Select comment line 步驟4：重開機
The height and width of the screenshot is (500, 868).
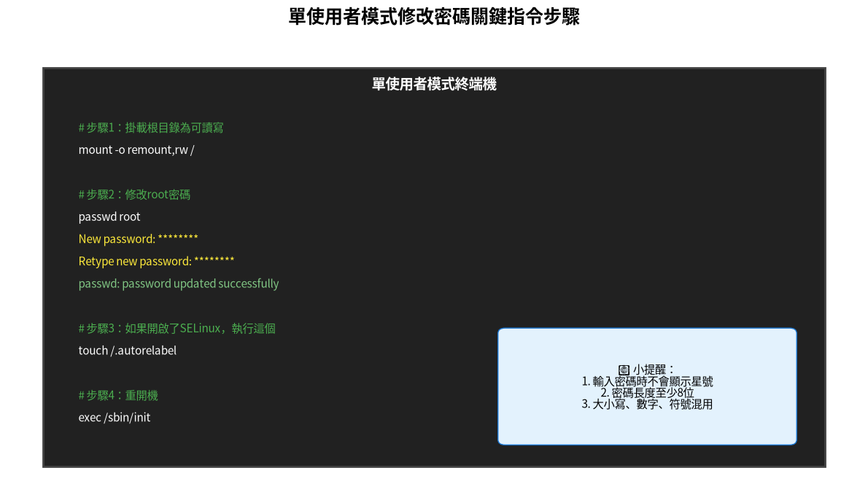pyautogui.click(x=118, y=396)
